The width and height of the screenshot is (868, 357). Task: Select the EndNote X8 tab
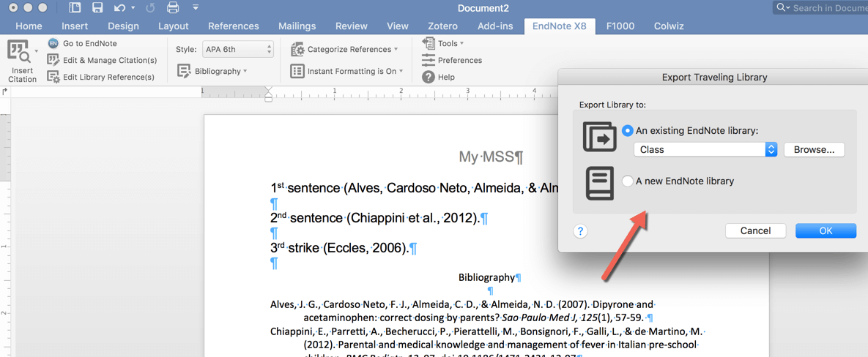(560, 26)
